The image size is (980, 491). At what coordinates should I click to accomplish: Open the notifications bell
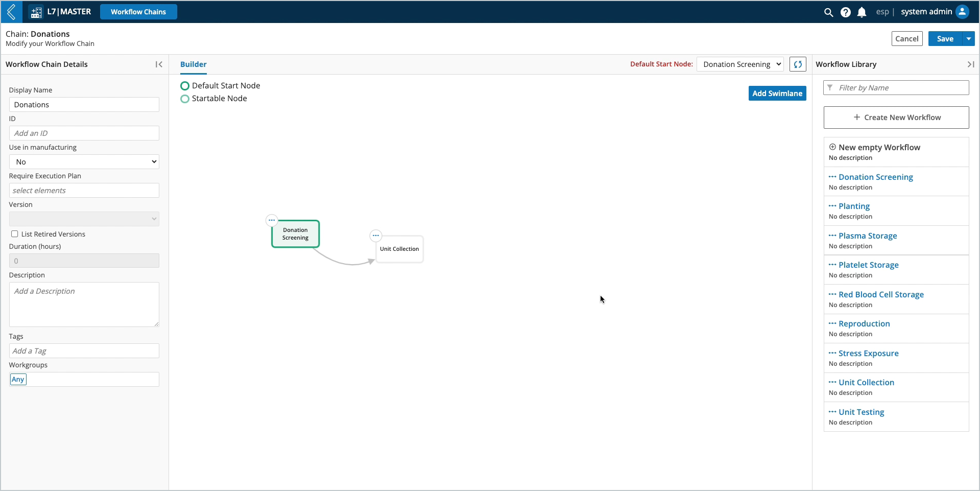point(862,12)
